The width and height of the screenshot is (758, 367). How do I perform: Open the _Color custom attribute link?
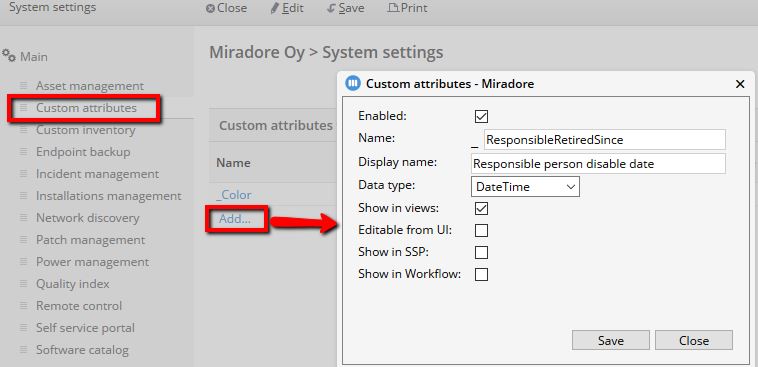[233, 195]
